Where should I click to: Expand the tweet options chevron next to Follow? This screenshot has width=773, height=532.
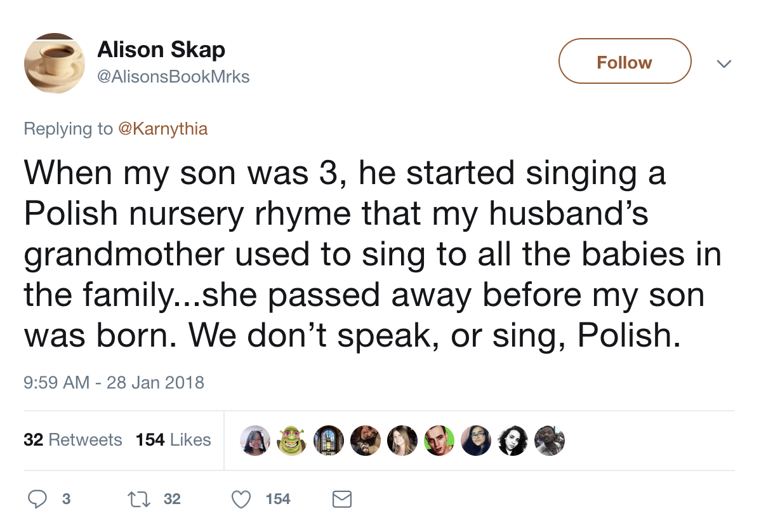coord(723,63)
